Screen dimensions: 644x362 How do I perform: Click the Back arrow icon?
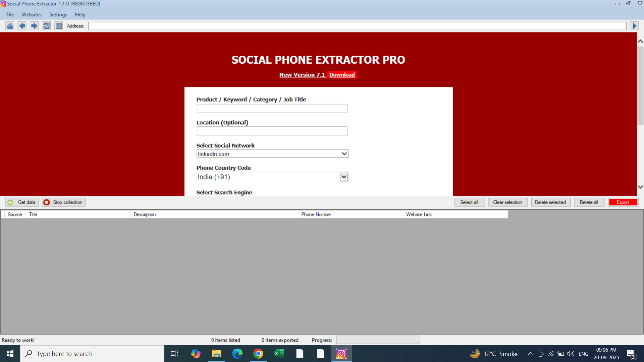(22, 26)
